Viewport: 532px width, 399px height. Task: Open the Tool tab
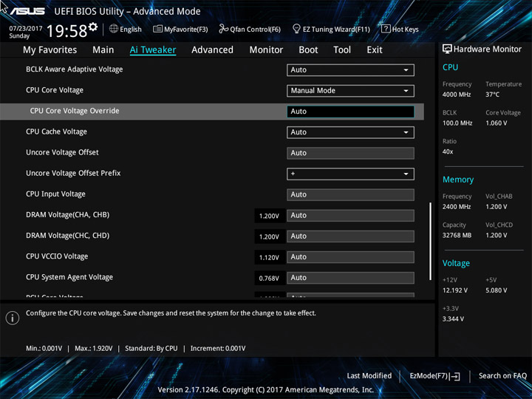[x=342, y=50]
